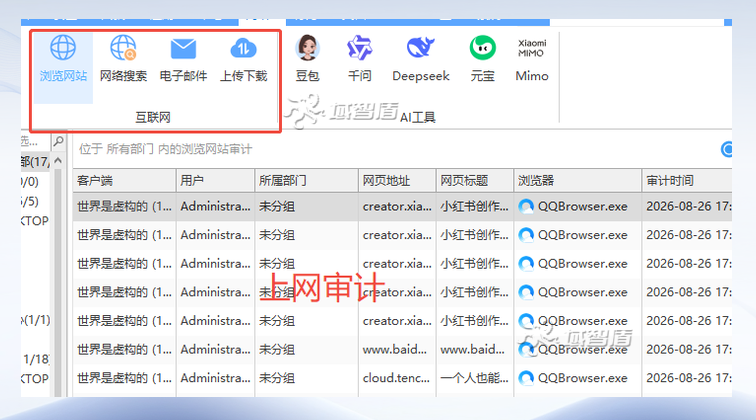Click QQBrowser icon in the first highlighted row
This screenshot has width=756, height=420.
coord(526,206)
